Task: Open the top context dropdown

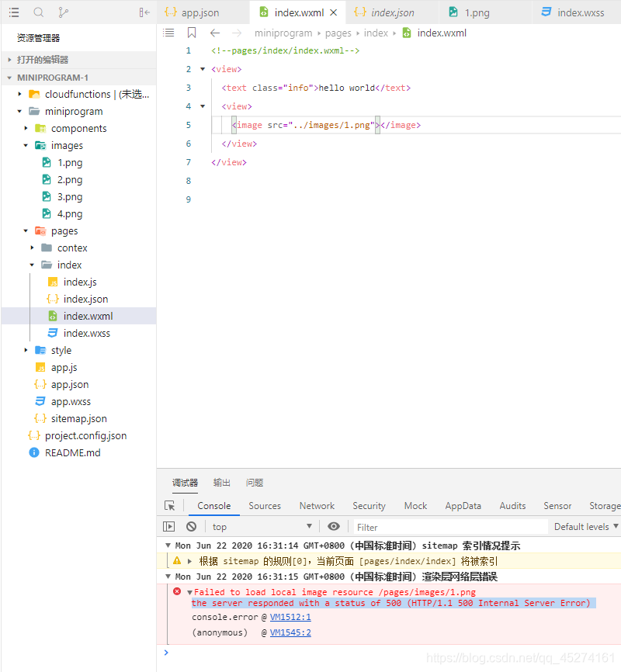Action: point(262,527)
